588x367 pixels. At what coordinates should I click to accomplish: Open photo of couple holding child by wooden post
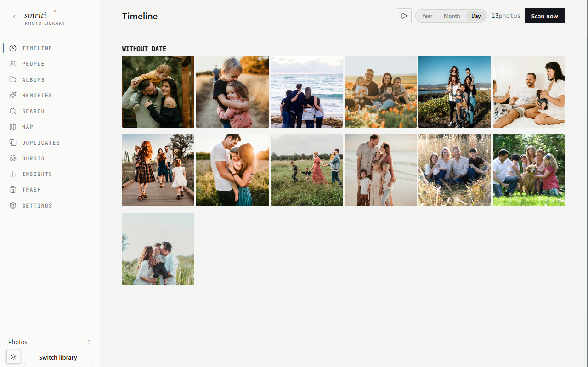pyautogui.click(x=158, y=91)
